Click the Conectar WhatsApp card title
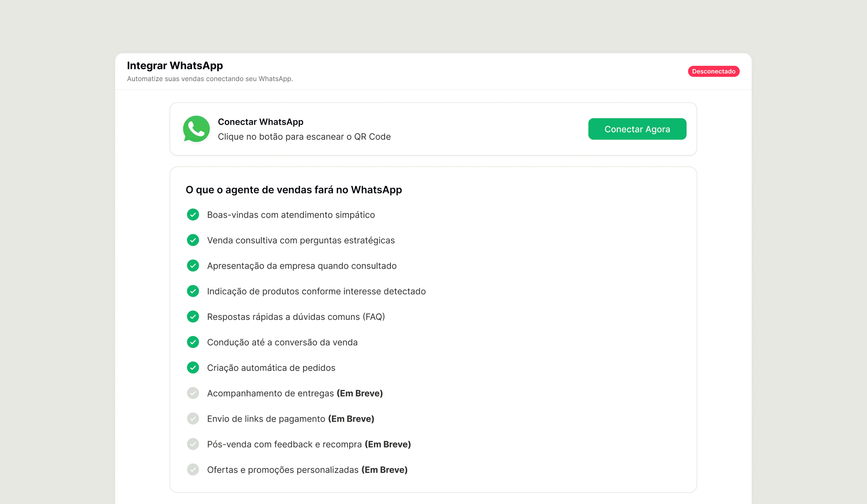Screen dimensions: 867x504 click(260, 122)
